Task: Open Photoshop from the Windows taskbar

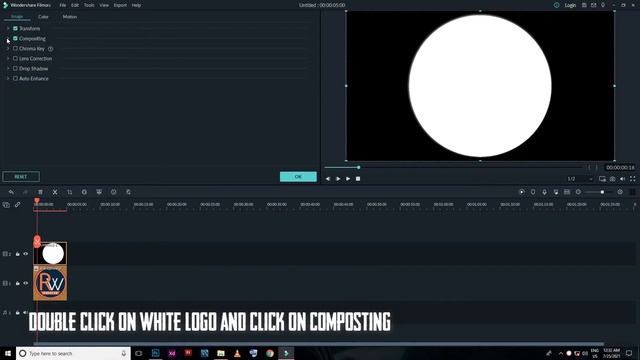Action: [x=156, y=353]
